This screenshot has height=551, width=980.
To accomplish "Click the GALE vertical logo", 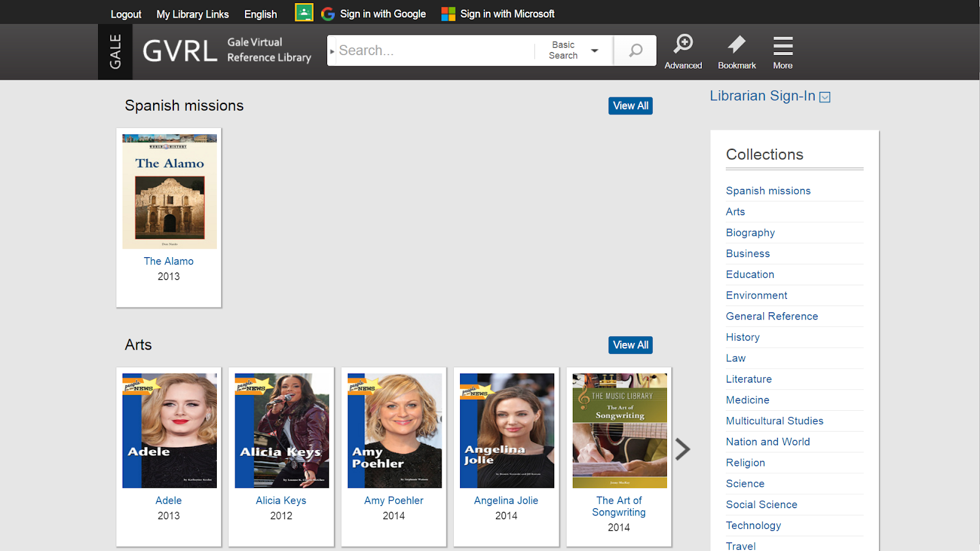I will coord(115,52).
